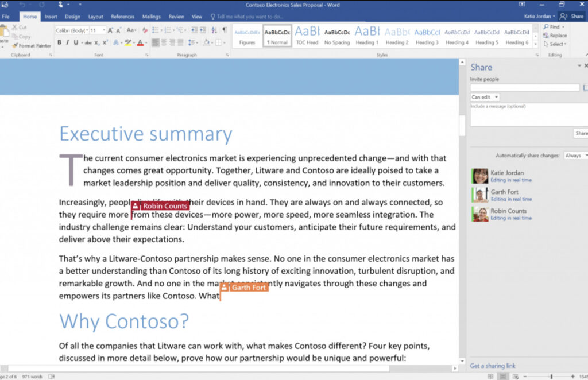Image resolution: width=588 pixels, height=380 pixels.
Task: Switch to Read Mode view icon
Action: [490, 376]
